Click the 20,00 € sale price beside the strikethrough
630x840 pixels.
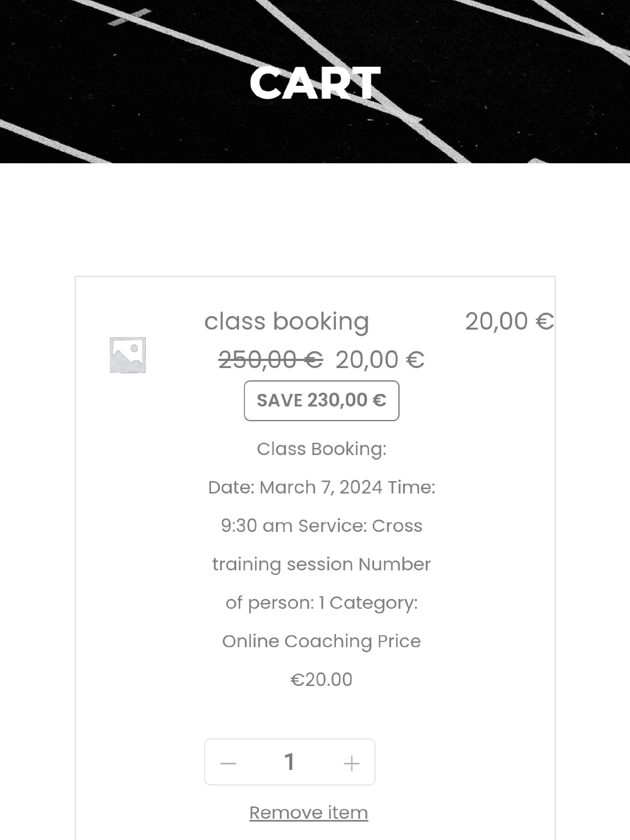coord(380,359)
